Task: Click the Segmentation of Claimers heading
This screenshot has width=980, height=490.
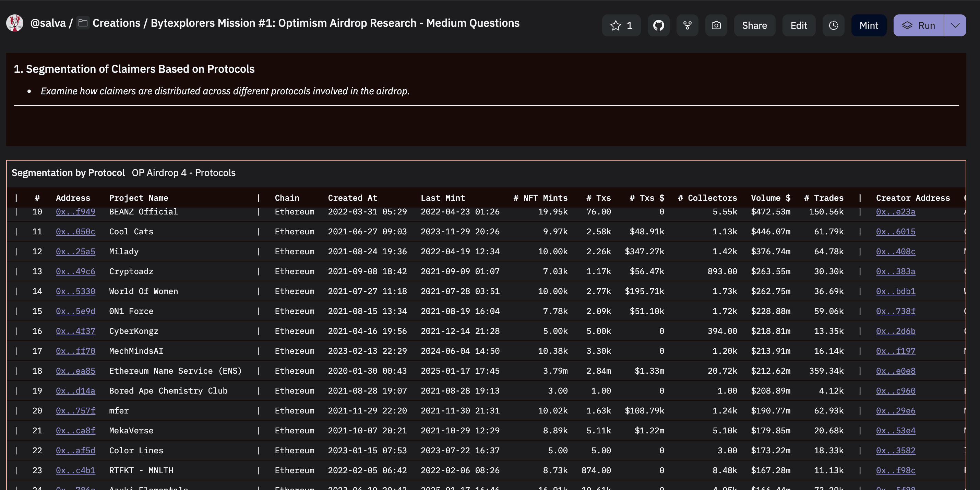Action: pyautogui.click(x=134, y=69)
